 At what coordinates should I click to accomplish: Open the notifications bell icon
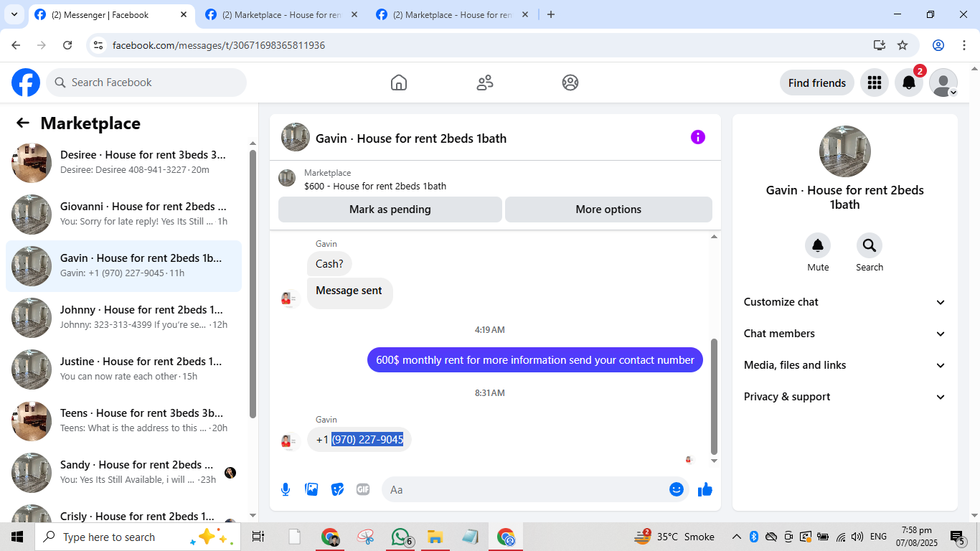click(908, 83)
